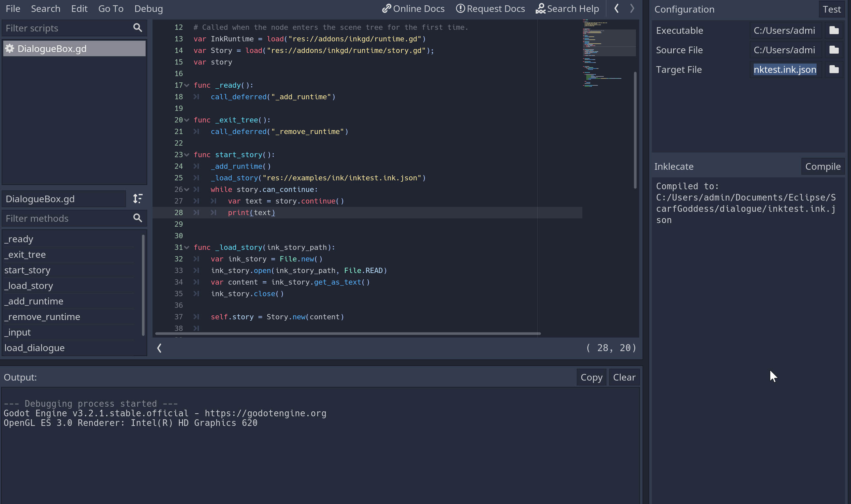Open the Go To menu
This screenshot has height=504, width=851.
point(111,9)
